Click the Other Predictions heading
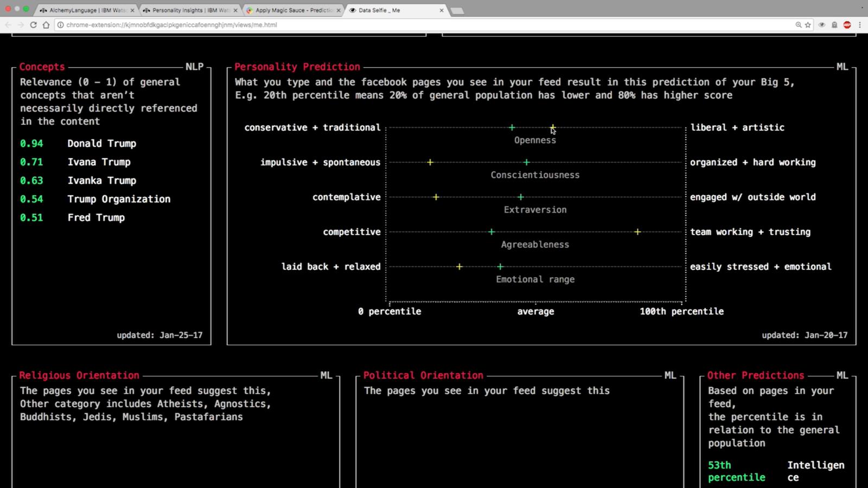The height and width of the screenshot is (488, 868). 756,375
